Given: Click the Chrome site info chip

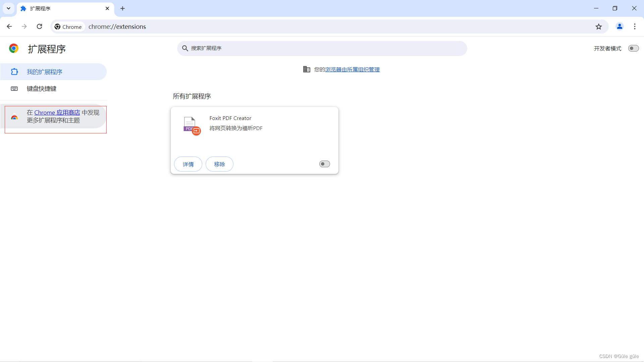Looking at the screenshot, I should coord(68,26).
